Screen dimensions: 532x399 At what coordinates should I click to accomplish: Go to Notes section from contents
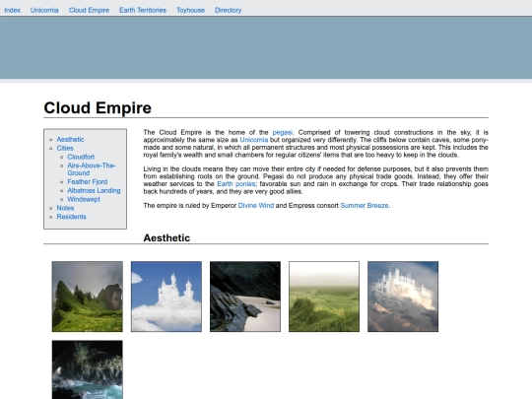65,208
